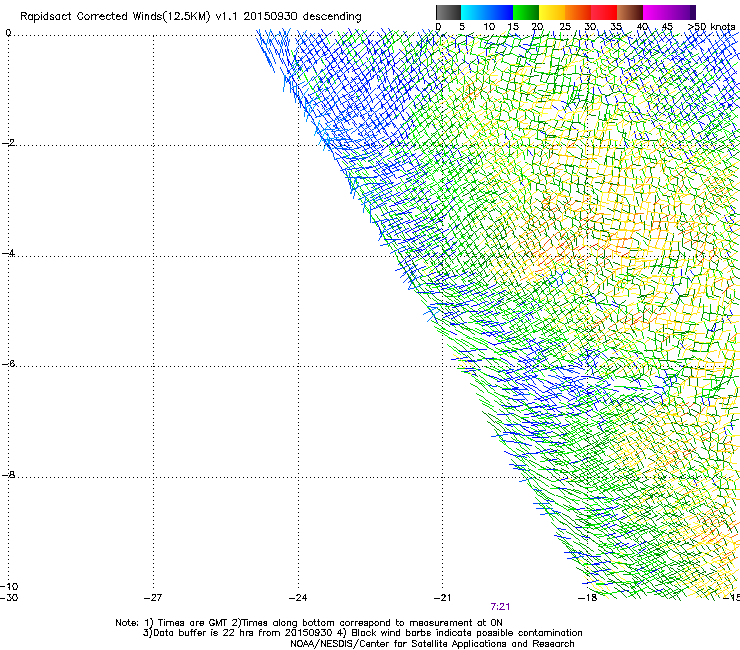
Task: Click the dark purple 45-50 knots swatch
Action: coord(682,12)
